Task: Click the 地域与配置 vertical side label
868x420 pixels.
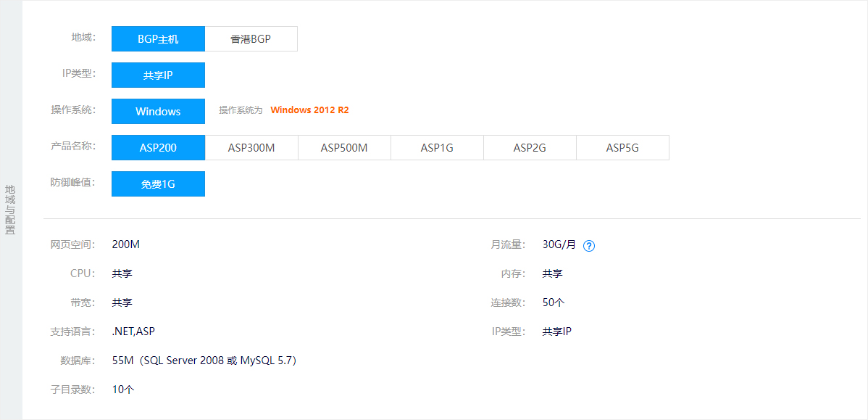Action: coord(10,210)
